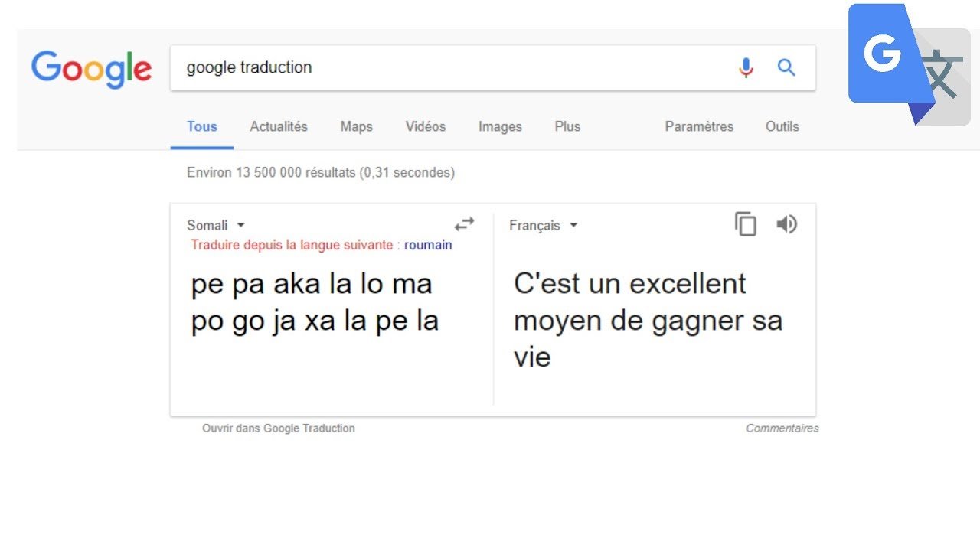Open the Français target language dropdown
Image resolution: width=980 pixels, height=551 pixels.
(x=544, y=226)
